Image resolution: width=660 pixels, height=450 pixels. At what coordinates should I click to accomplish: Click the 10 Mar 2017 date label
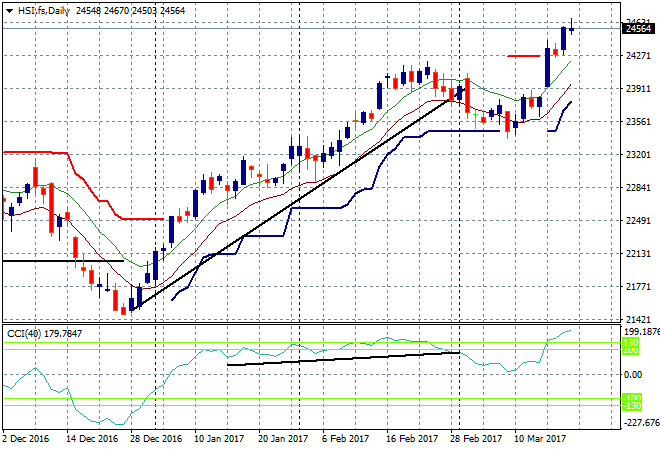pyautogui.click(x=540, y=439)
